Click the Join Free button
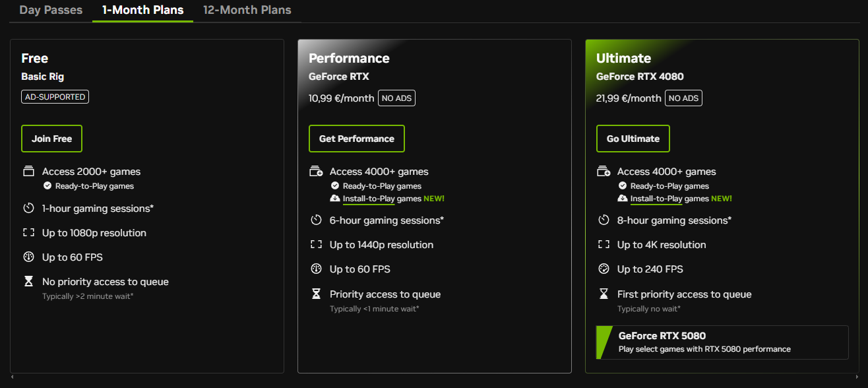This screenshot has width=868, height=388. click(51, 139)
